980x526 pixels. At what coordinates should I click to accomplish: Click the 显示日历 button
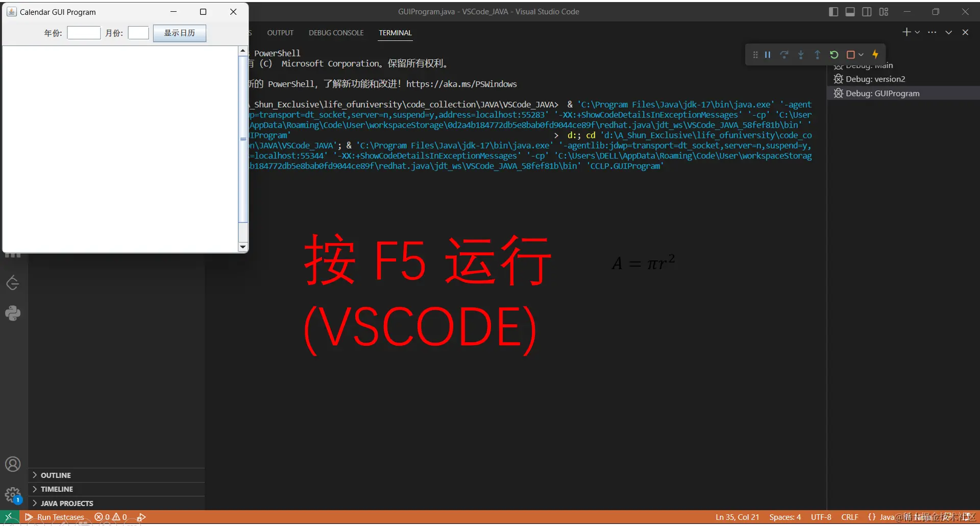click(180, 33)
